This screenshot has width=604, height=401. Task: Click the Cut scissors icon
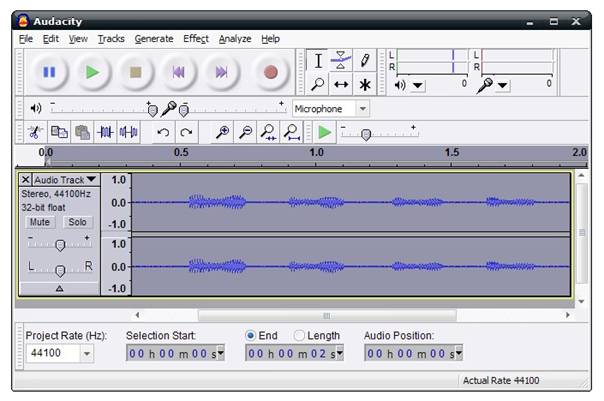(x=35, y=132)
